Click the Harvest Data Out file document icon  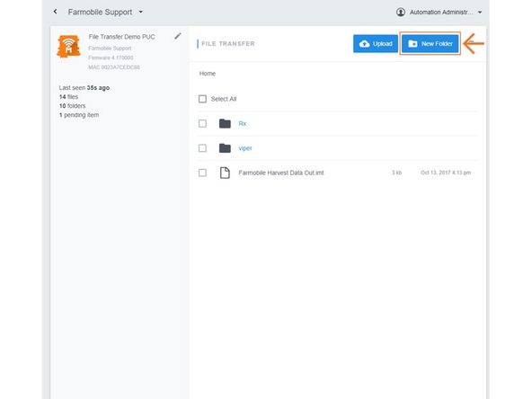click(x=225, y=173)
